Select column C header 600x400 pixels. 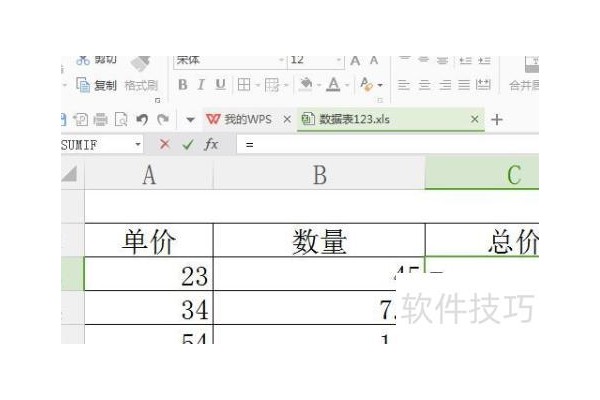pyautogui.click(x=482, y=173)
